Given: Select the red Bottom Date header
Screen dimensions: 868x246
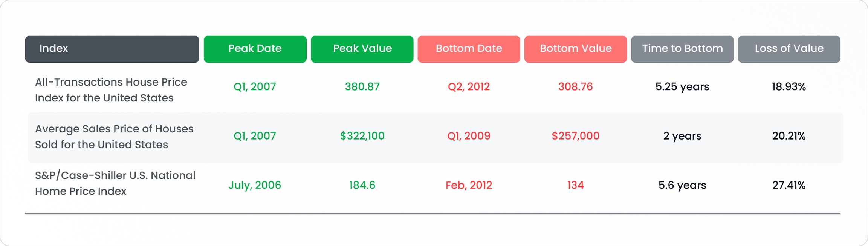Looking at the screenshot, I should click(469, 49).
